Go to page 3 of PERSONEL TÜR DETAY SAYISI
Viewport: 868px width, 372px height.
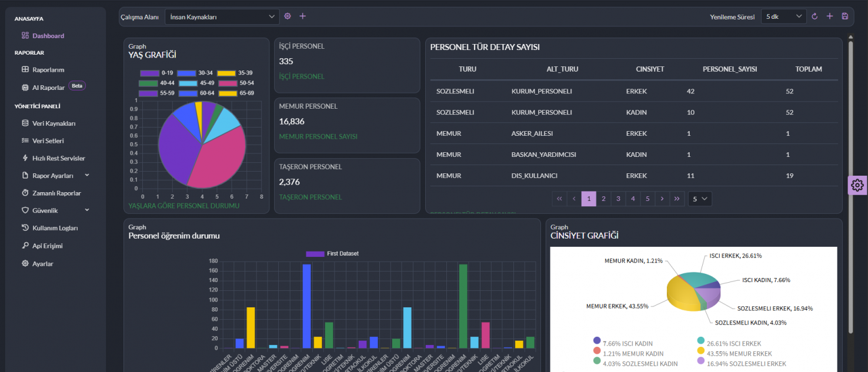[617, 199]
